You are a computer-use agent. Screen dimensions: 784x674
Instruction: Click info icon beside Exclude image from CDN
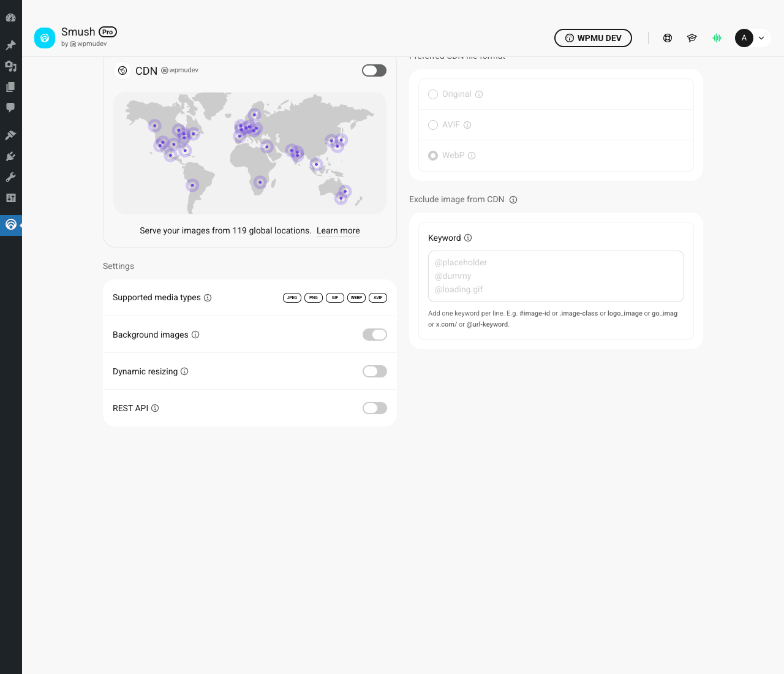513,200
